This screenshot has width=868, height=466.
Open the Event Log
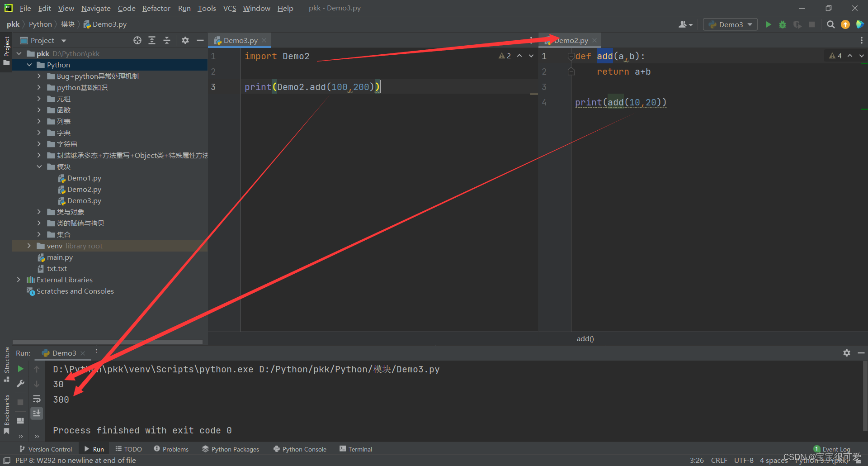tap(832, 449)
